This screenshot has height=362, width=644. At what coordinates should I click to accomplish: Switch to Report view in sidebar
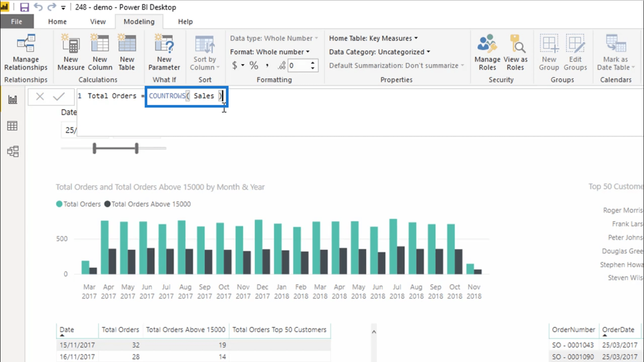[x=12, y=99]
